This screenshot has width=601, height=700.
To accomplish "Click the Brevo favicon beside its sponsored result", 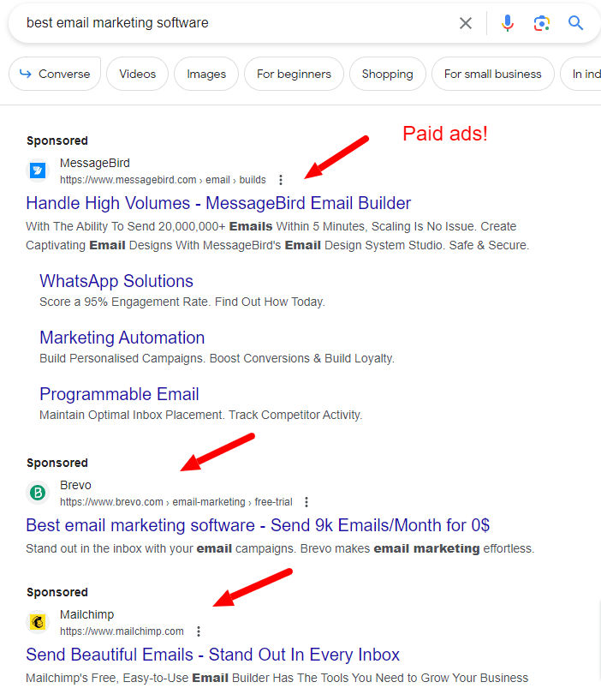I will click(38, 493).
